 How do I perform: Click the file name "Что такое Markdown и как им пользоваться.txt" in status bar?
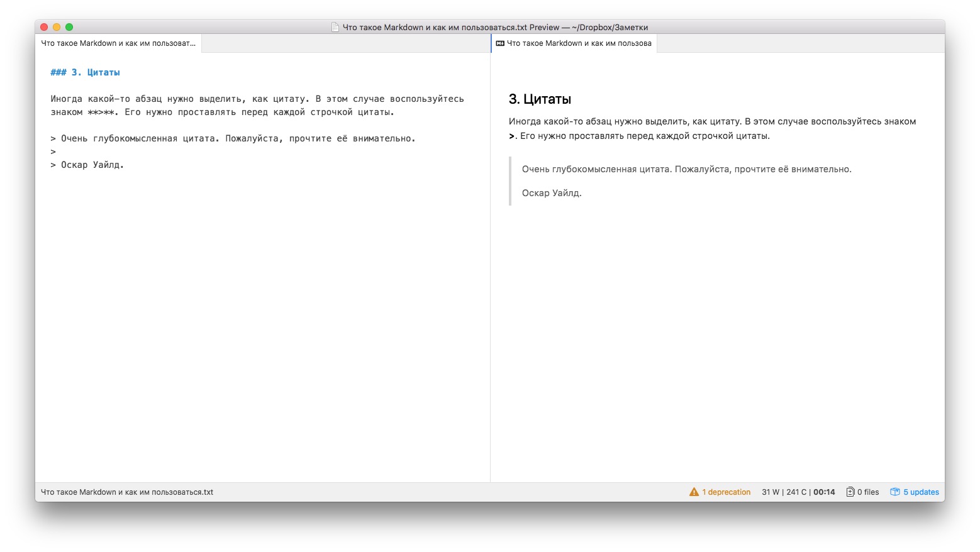(127, 492)
